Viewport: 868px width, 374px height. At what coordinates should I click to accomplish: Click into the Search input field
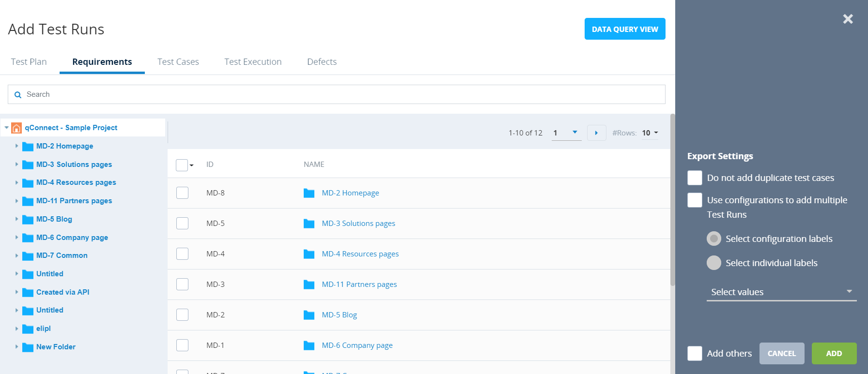(339, 94)
